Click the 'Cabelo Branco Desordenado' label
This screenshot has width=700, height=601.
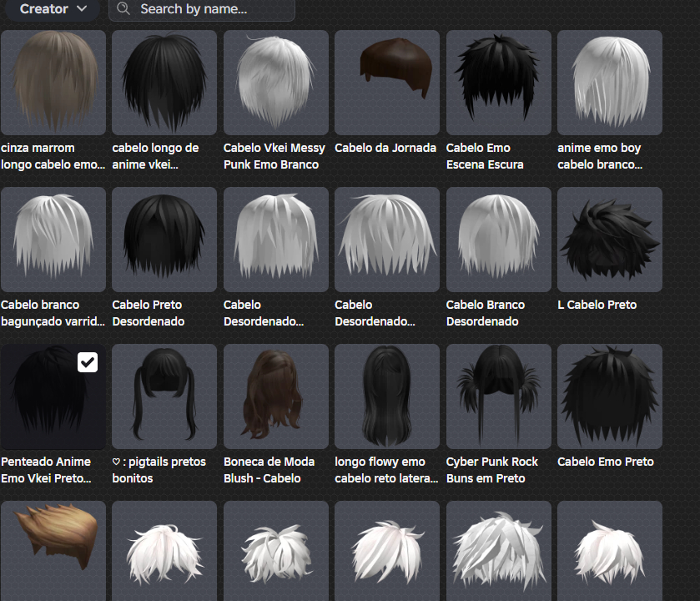tap(486, 313)
